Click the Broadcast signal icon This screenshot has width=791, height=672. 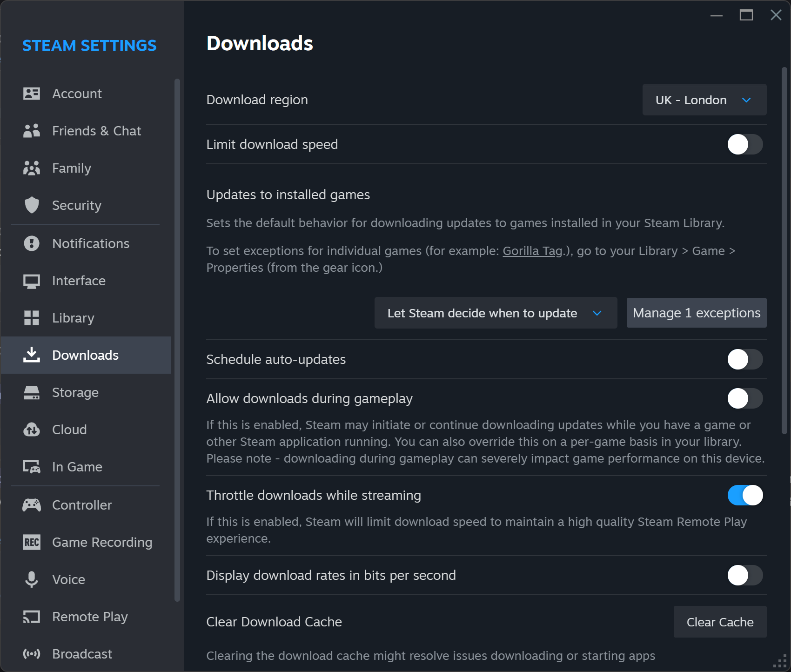coord(32,654)
